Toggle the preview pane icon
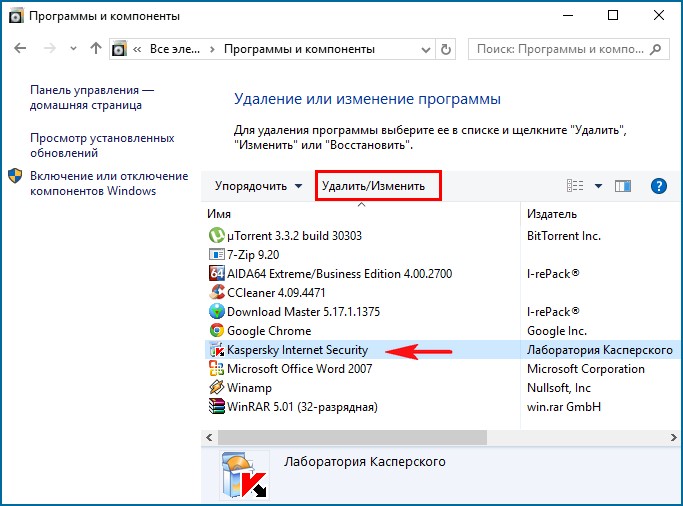Screen dimensions: 683x506 (x=622, y=186)
